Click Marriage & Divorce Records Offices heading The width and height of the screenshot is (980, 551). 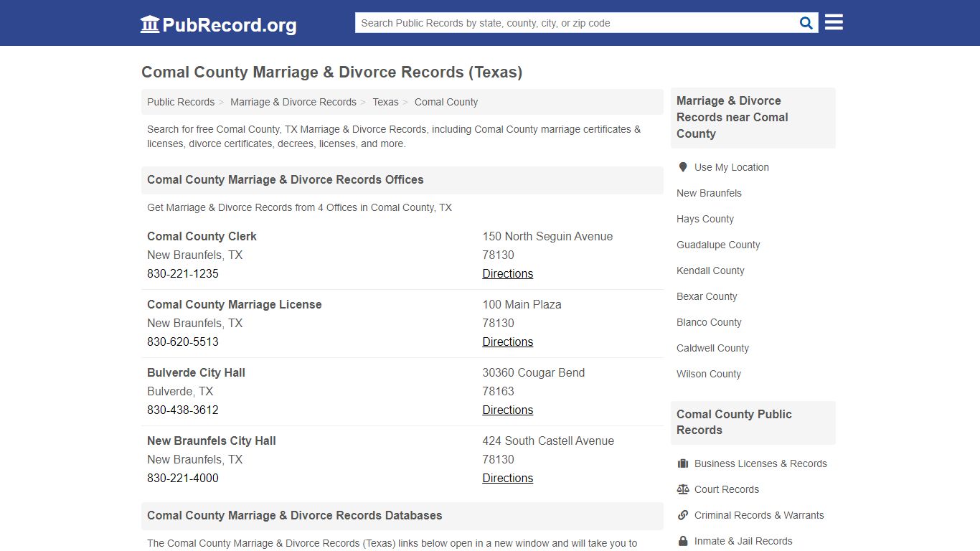286,179
